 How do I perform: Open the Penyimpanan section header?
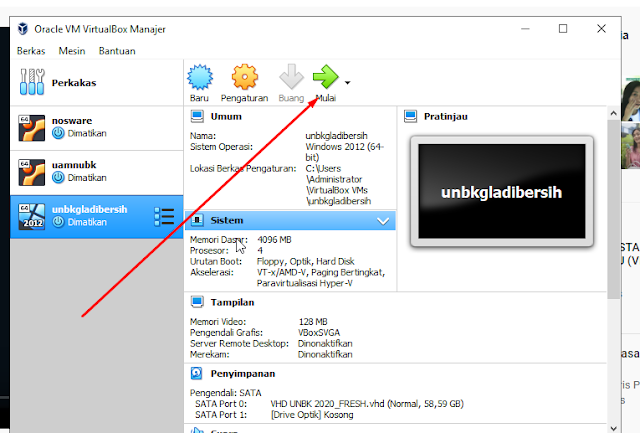[x=243, y=374]
